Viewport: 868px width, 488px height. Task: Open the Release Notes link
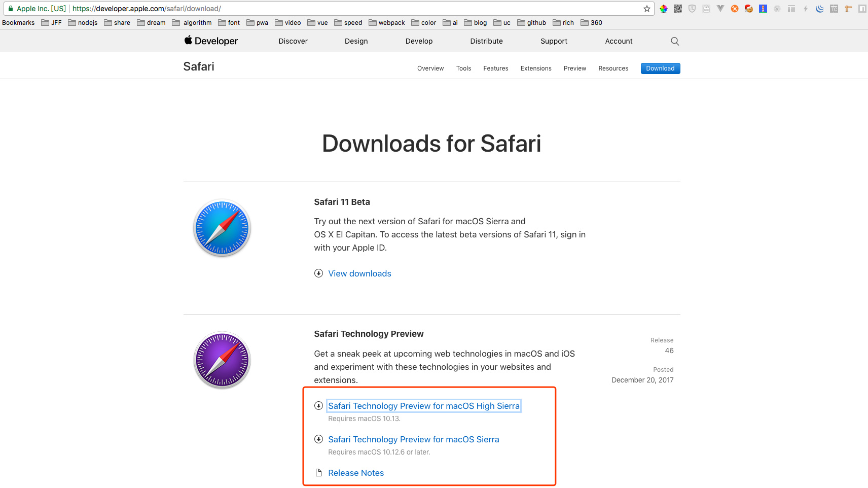point(356,473)
